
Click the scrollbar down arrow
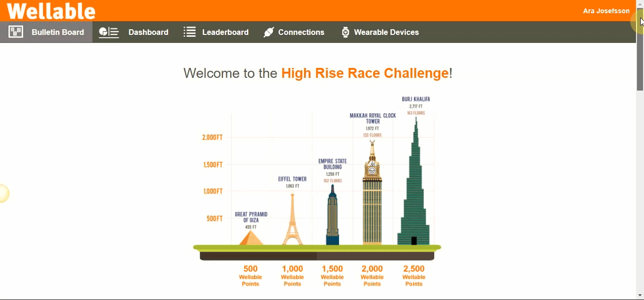(x=640, y=295)
